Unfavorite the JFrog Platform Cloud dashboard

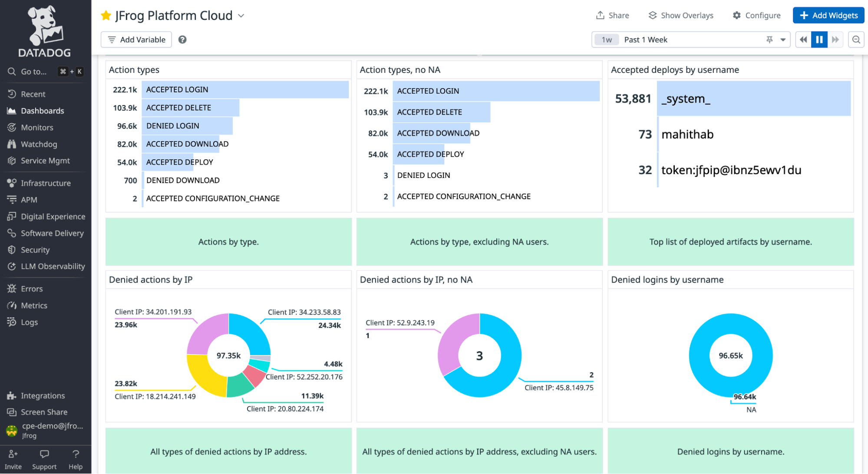point(106,15)
